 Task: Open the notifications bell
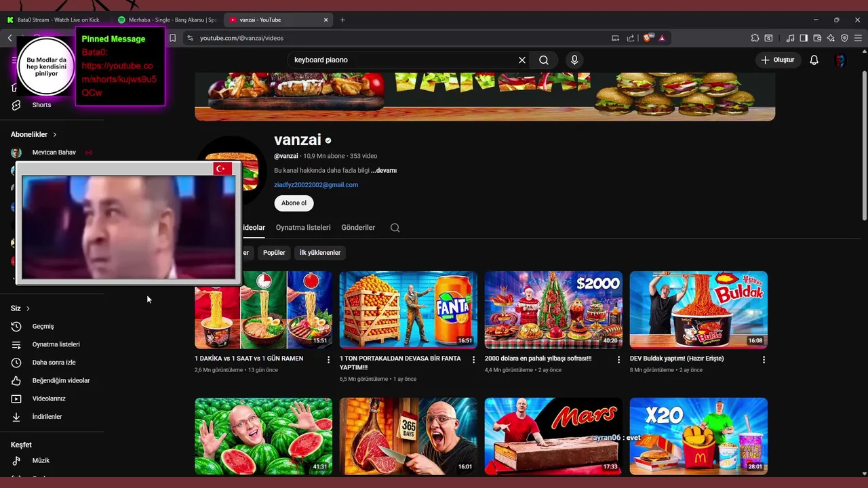click(814, 60)
